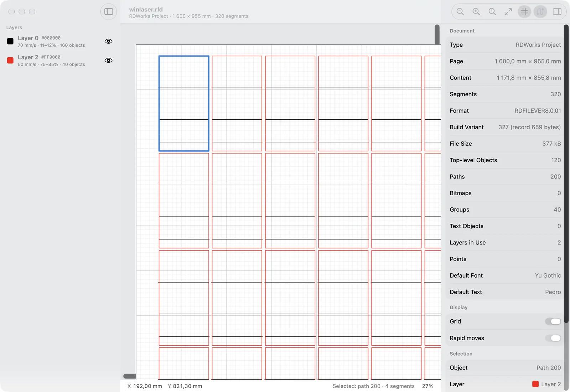570x392 pixels.
Task: Click the Object Path 200 value
Action: 549,368
